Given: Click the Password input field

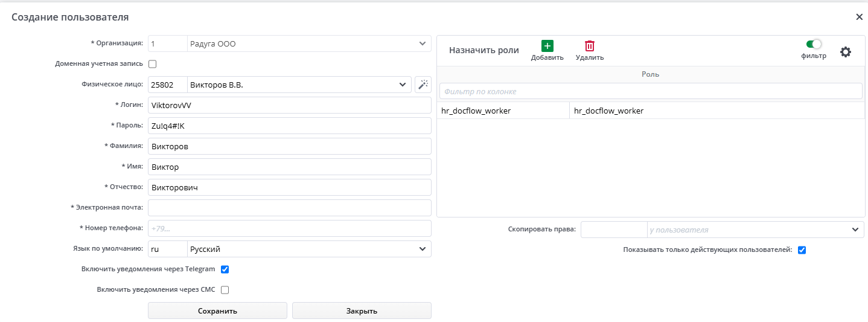Looking at the screenshot, I should point(290,126).
